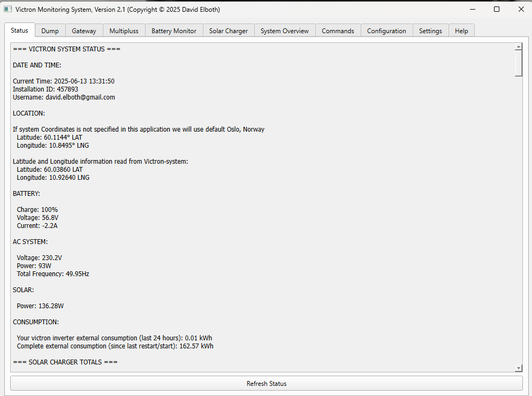Click the Longitude 10.92640 LNG line
This screenshot has width=532, height=396.
(x=54, y=178)
